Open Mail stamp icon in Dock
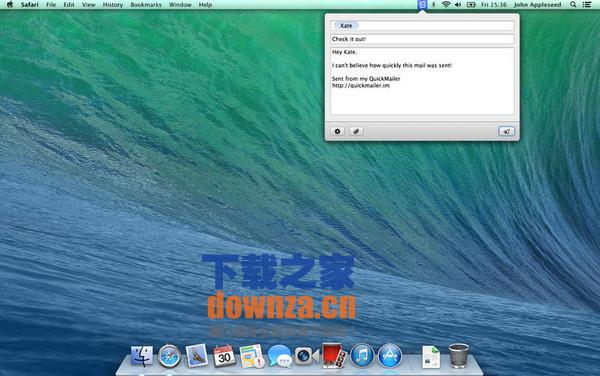The width and height of the screenshot is (600, 376). pos(197,356)
